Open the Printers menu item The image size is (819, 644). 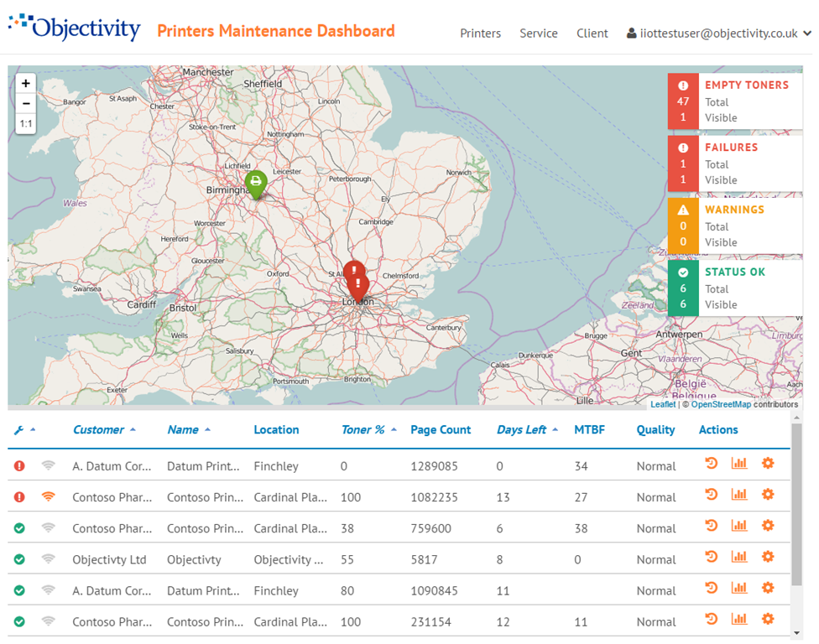481,34
